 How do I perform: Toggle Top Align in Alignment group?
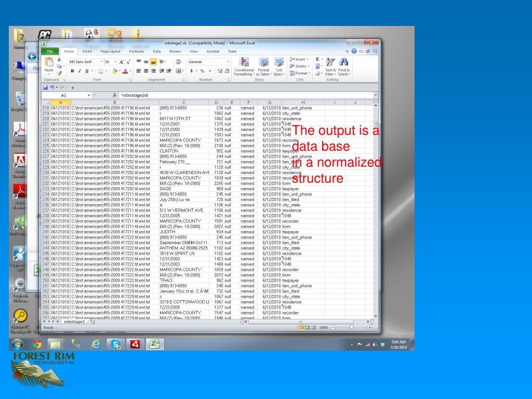[x=138, y=62]
